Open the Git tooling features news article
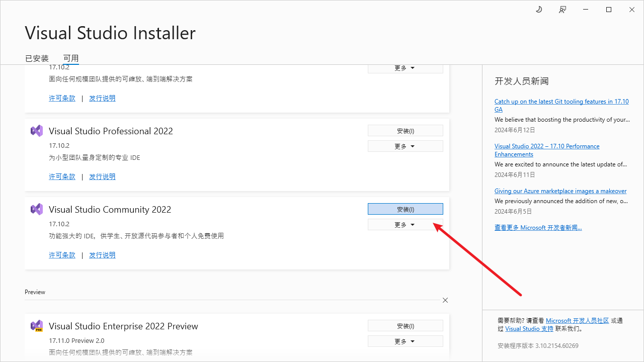The height and width of the screenshot is (362, 644). pos(561,102)
